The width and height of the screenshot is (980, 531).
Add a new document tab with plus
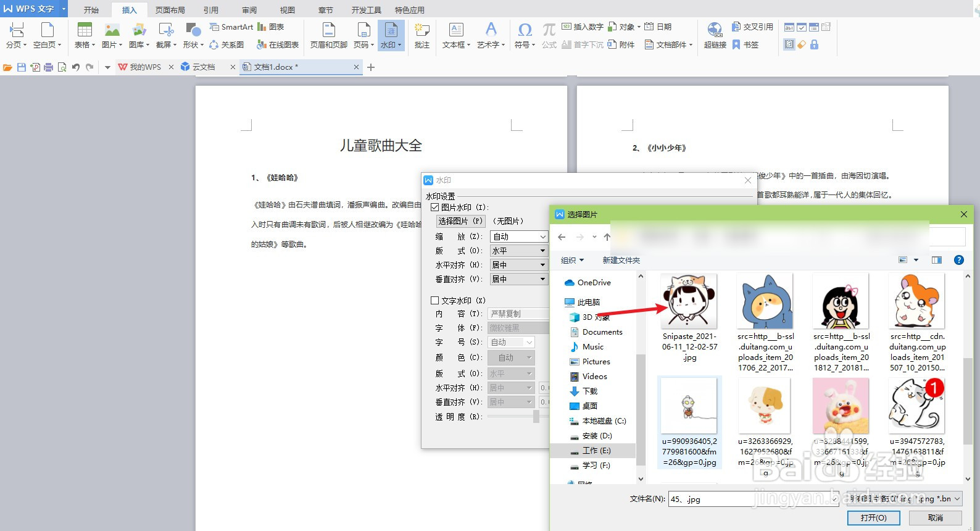371,67
